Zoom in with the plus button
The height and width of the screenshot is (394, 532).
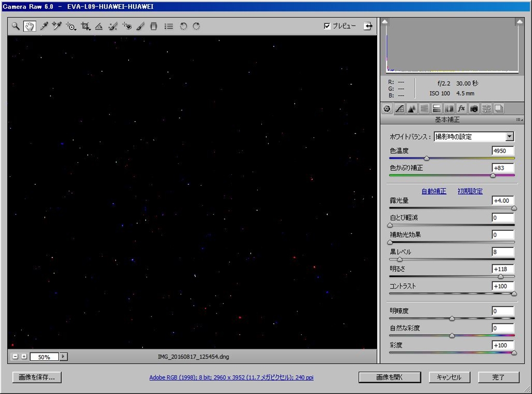[24, 357]
